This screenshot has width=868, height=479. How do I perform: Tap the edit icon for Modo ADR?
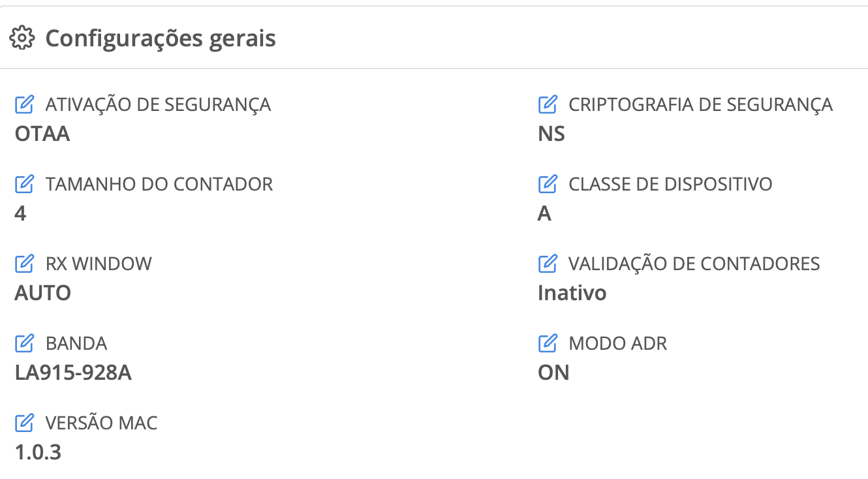pos(548,343)
